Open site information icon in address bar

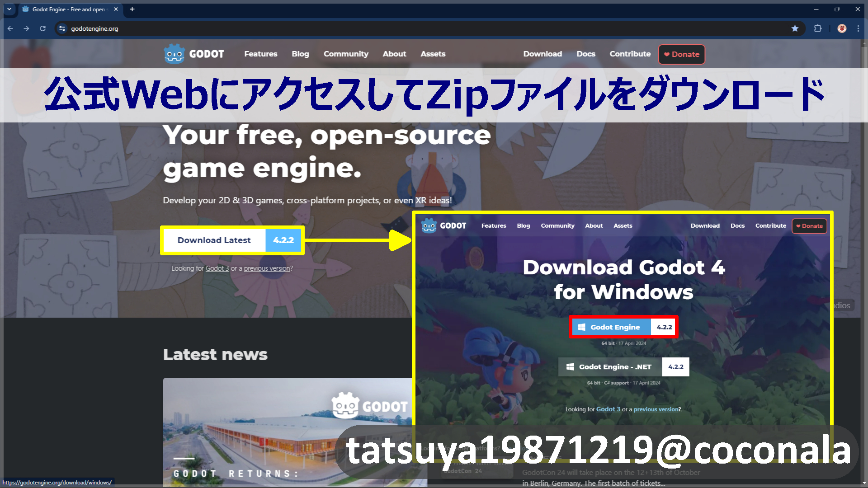[62, 28]
